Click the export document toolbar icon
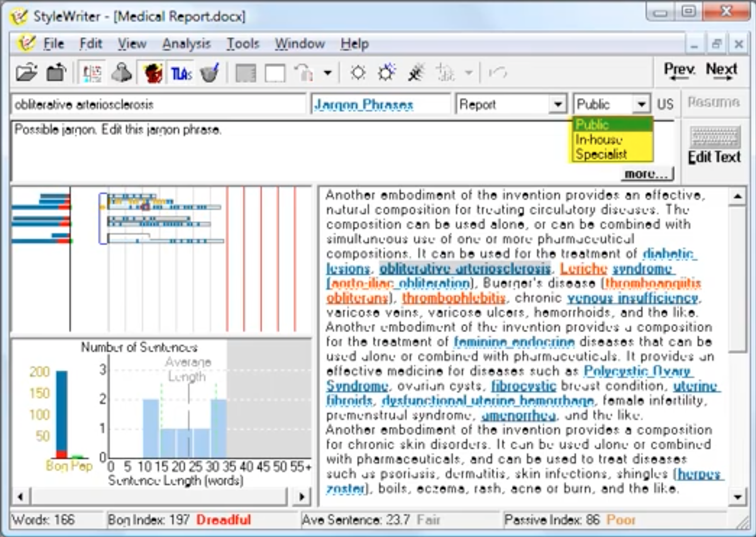The width and height of the screenshot is (756, 537). [x=56, y=72]
